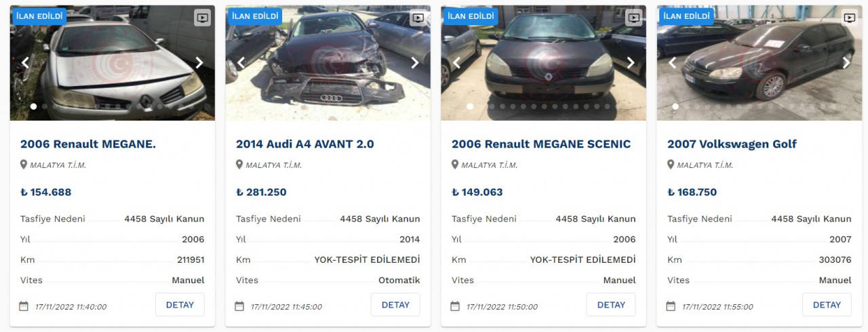Open video icon on MEGANE SCENIC photo

633,18
